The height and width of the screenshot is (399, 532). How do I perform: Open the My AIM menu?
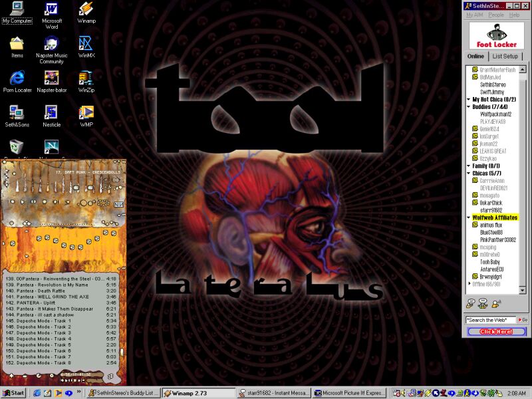(474, 15)
